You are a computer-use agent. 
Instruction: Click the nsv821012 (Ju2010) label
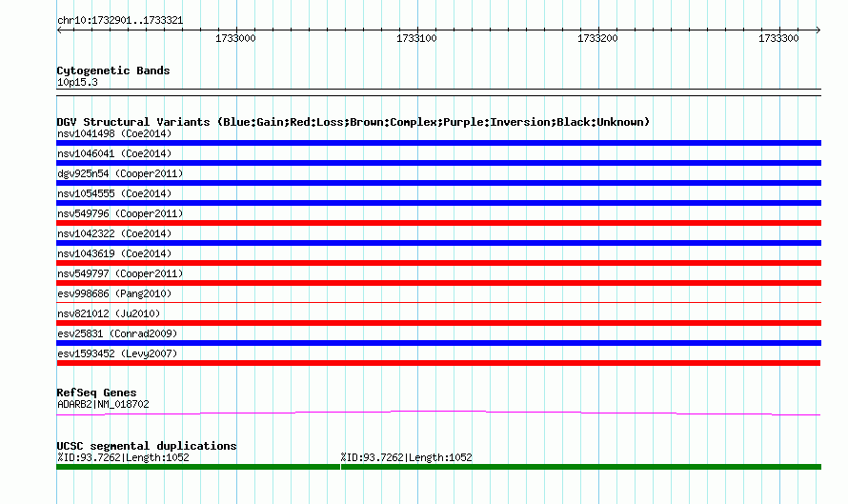click(x=109, y=313)
